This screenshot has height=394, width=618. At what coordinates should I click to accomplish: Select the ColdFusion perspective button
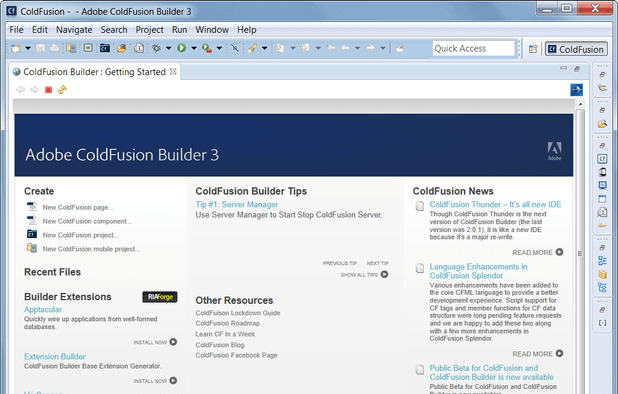pyautogui.click(x=576, y=49)
